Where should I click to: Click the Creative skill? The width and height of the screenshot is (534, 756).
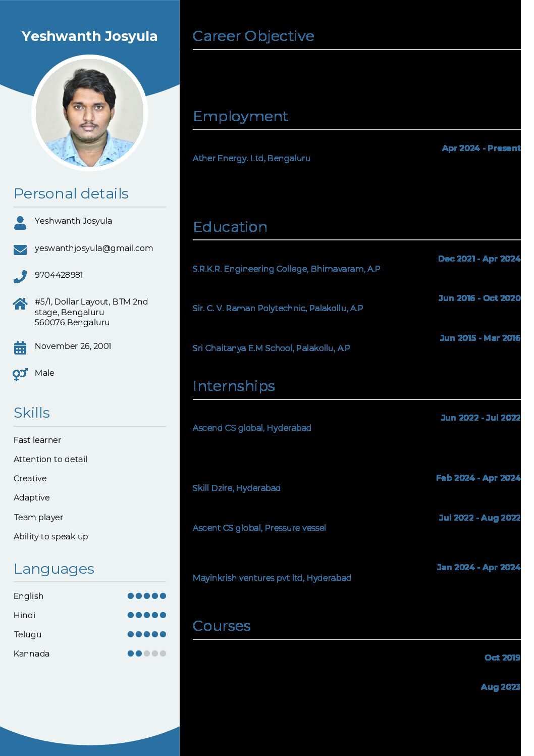pyautogui.click(x=30, y=478)
